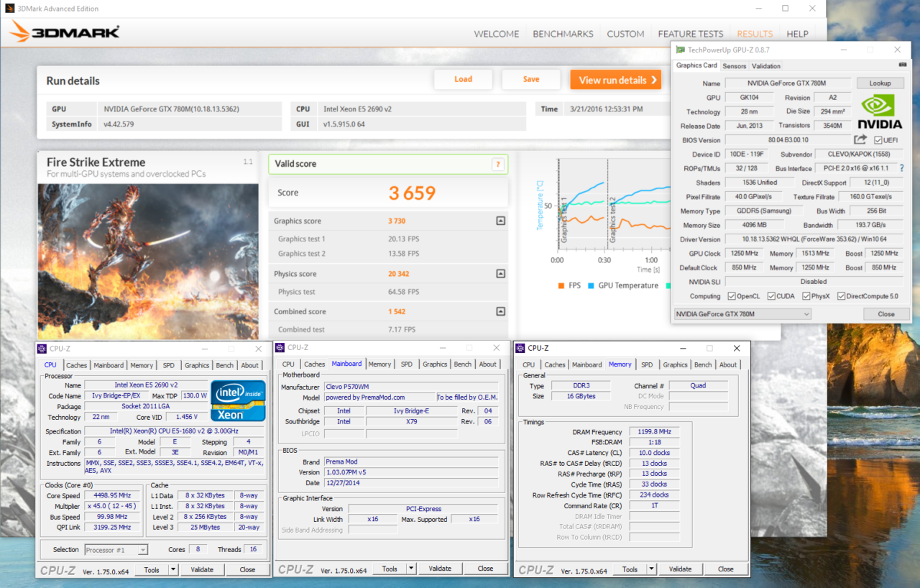Screen dimensions: 920x588
Task: Open About tab in CPU-Z Memory window
Action: point(728,365)
